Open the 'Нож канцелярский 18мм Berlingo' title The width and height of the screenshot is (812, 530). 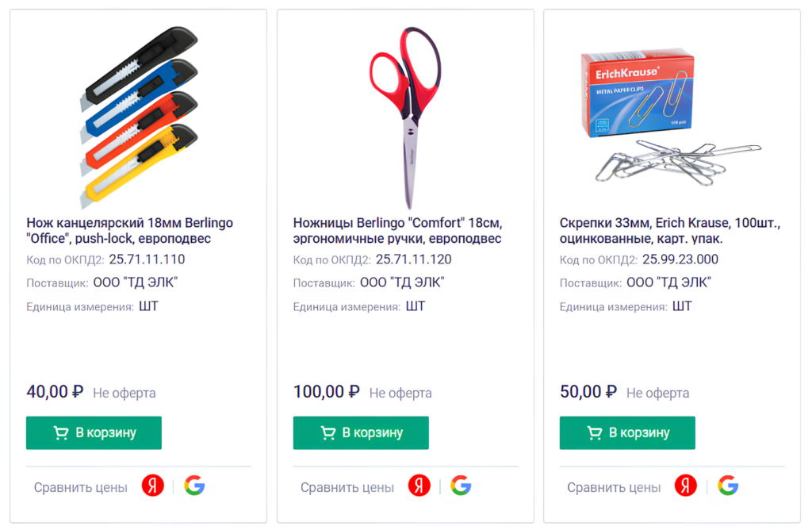pos(129,231)
